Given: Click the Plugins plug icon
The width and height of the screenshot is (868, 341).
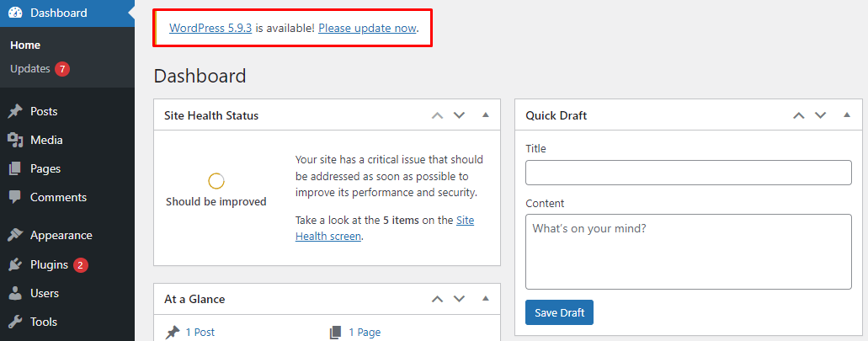Looking at the screenshot, I should (x=14, y=264).
